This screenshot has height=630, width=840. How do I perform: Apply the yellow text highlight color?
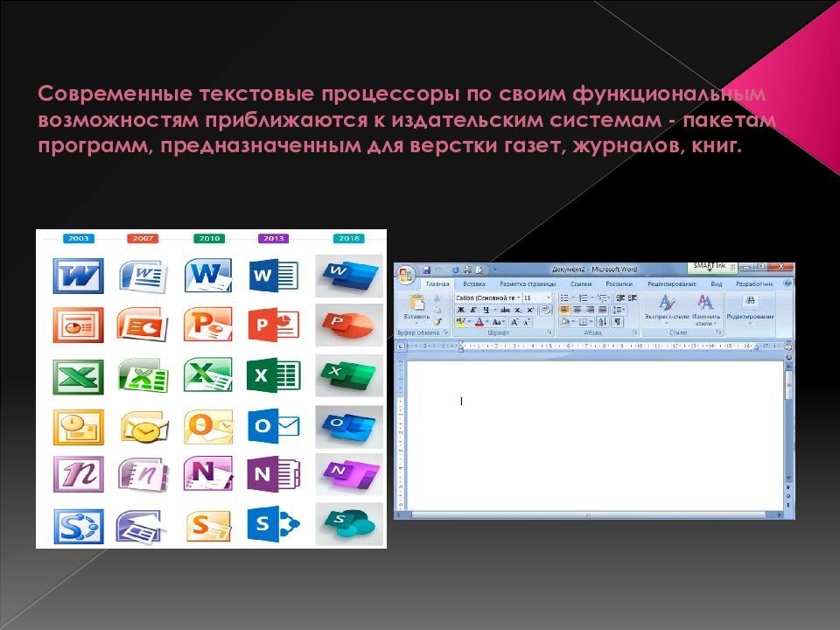coord(460,322)
